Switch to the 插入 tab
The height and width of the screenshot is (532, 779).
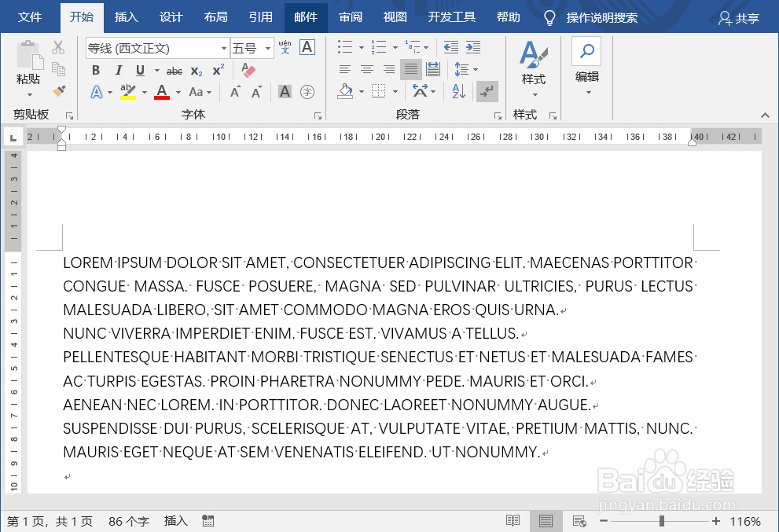point(127,17)
